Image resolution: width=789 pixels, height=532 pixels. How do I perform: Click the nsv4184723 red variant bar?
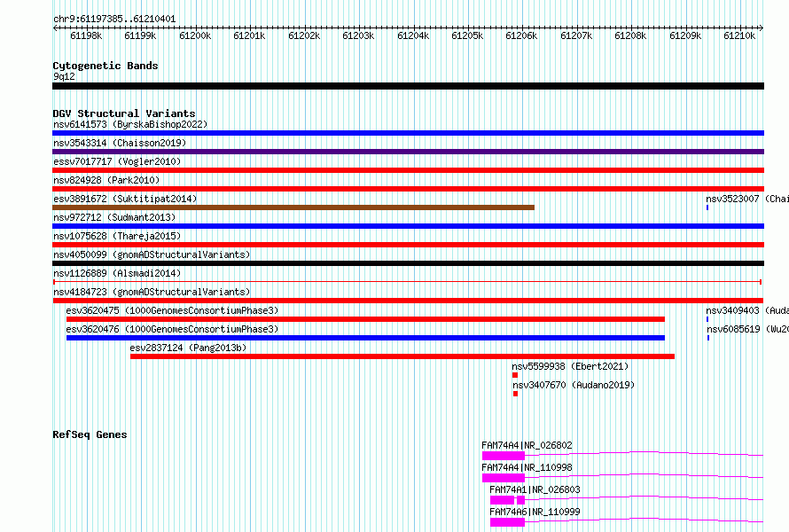pos(408,301)
